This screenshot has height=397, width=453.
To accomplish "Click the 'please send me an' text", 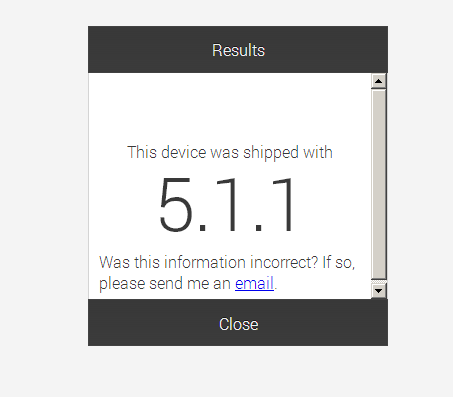I will point(165,284).
